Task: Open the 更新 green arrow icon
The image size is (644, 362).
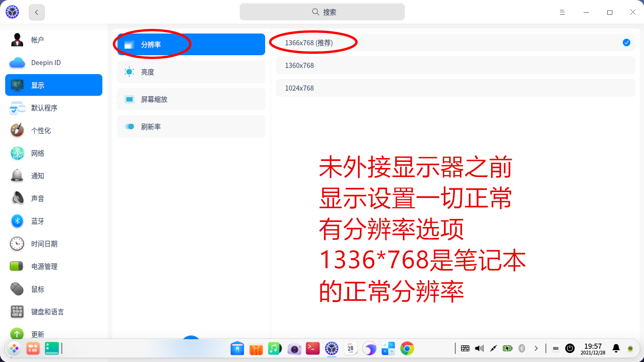Action: pyautogui.click(x=17, y=333)
